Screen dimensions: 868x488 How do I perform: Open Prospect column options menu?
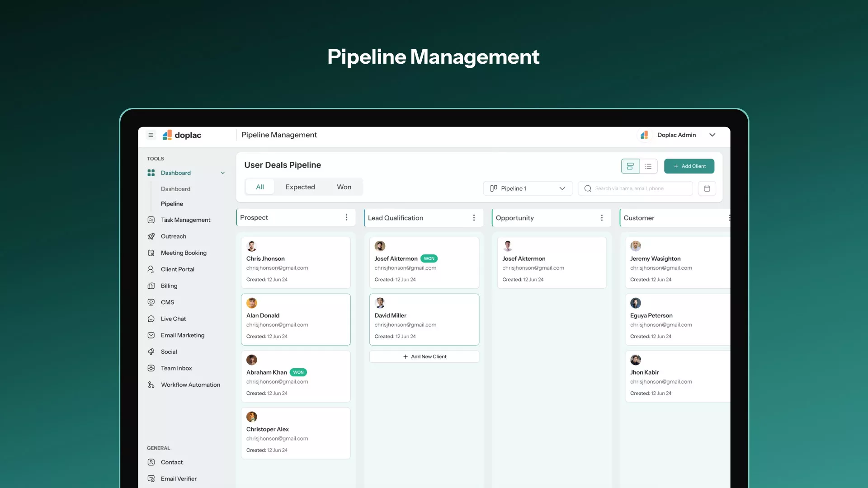[346, 217]
